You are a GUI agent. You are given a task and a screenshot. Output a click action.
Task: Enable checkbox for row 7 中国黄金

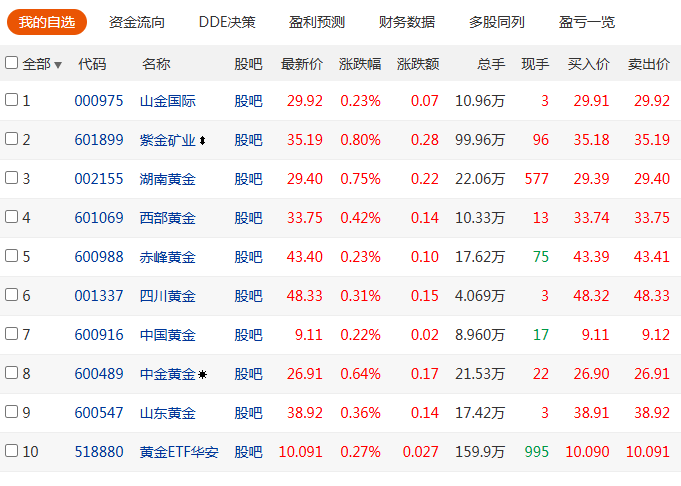11,334
